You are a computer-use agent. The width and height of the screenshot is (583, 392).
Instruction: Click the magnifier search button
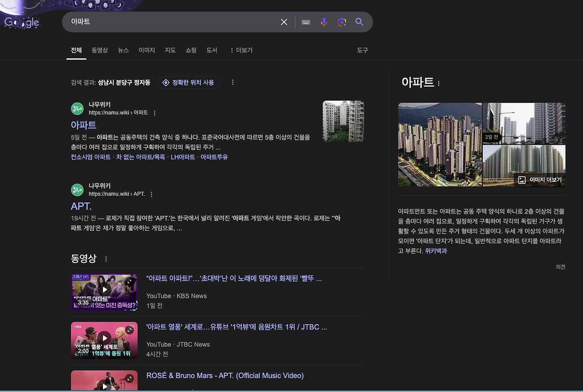pos(359,22)
